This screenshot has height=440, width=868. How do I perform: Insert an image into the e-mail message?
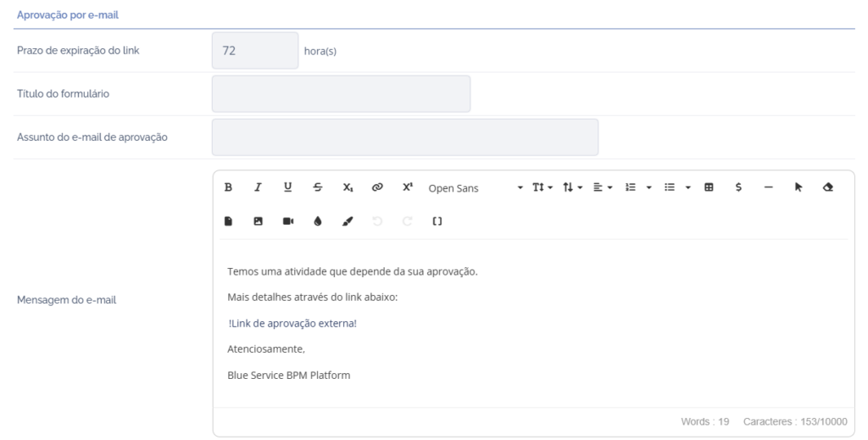pos(258,221)
